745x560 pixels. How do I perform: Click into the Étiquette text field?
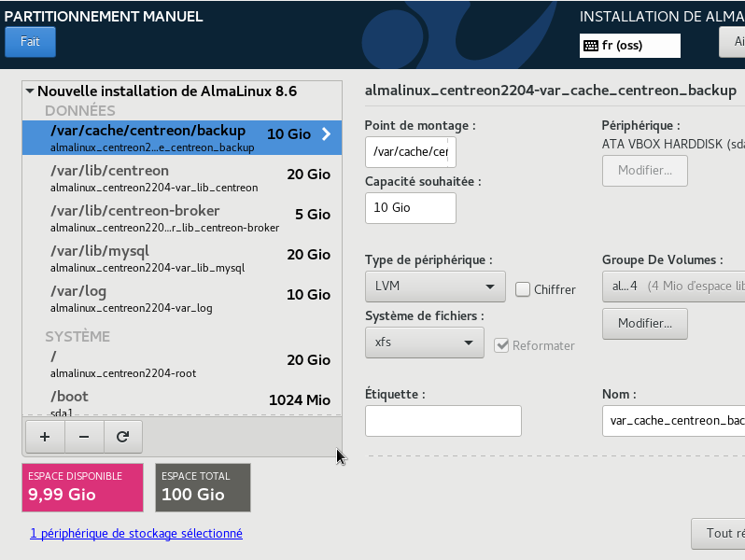443,421
